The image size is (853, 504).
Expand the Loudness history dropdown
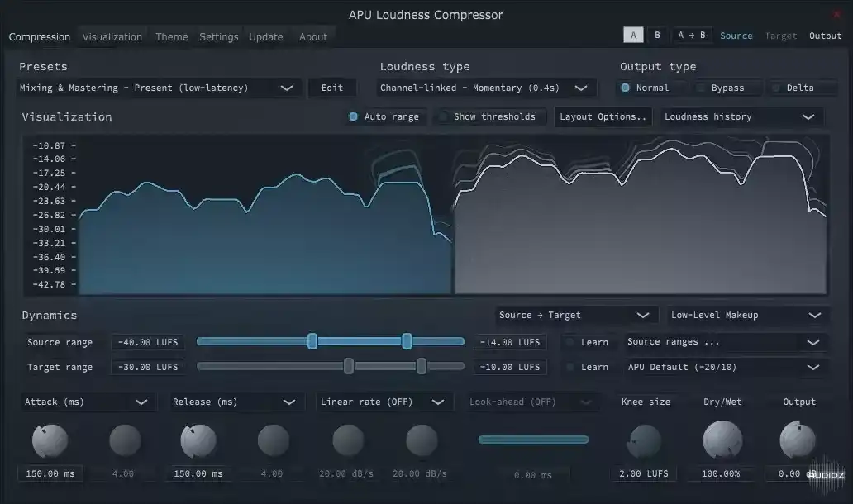741,116
